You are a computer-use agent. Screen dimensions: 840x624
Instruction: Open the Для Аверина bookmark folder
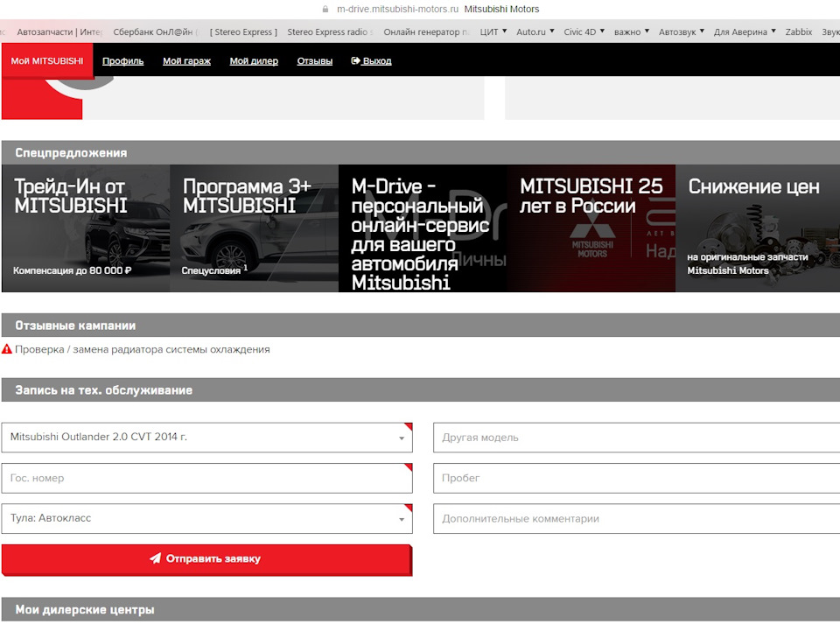(x=745, y=32)
